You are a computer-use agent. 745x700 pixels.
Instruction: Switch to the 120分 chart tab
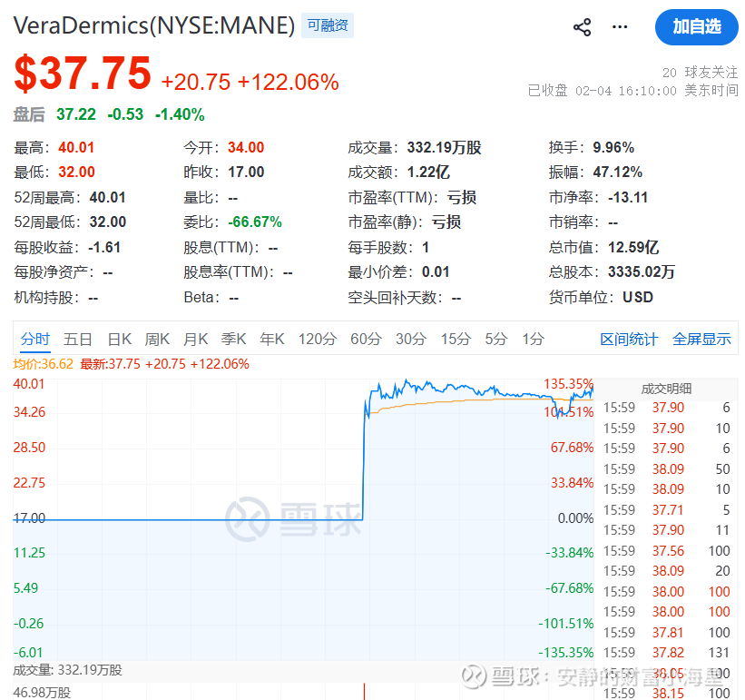(318, 339)
